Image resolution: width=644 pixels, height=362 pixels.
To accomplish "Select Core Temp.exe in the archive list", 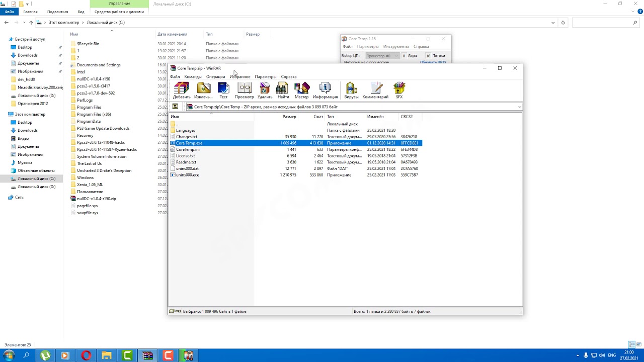I will point(296,143).
